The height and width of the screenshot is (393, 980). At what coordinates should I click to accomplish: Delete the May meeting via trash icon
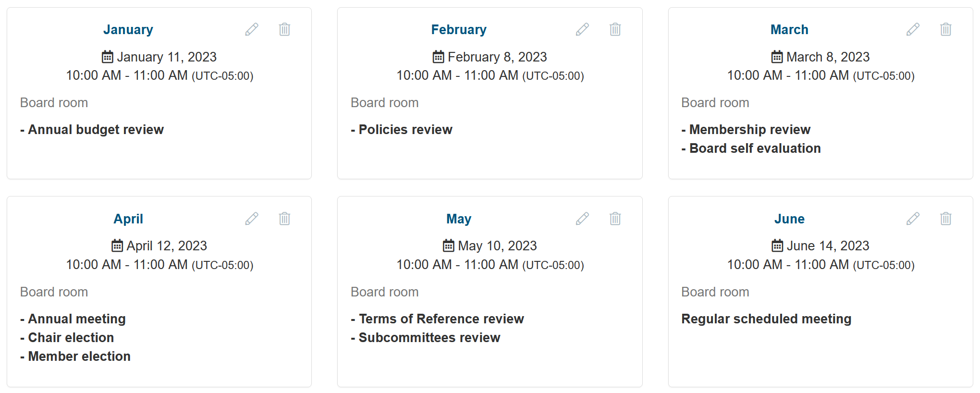pyautogui.click(x=615, y=219)
